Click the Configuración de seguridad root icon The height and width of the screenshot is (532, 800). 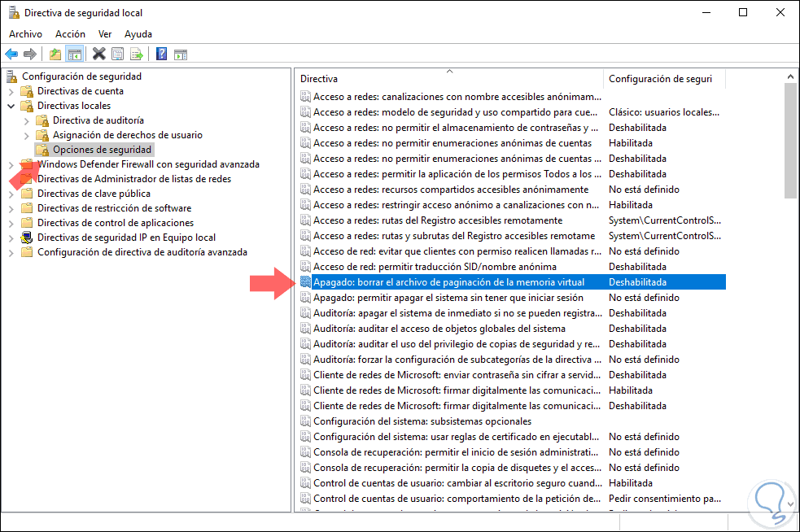tap(11, 76)
